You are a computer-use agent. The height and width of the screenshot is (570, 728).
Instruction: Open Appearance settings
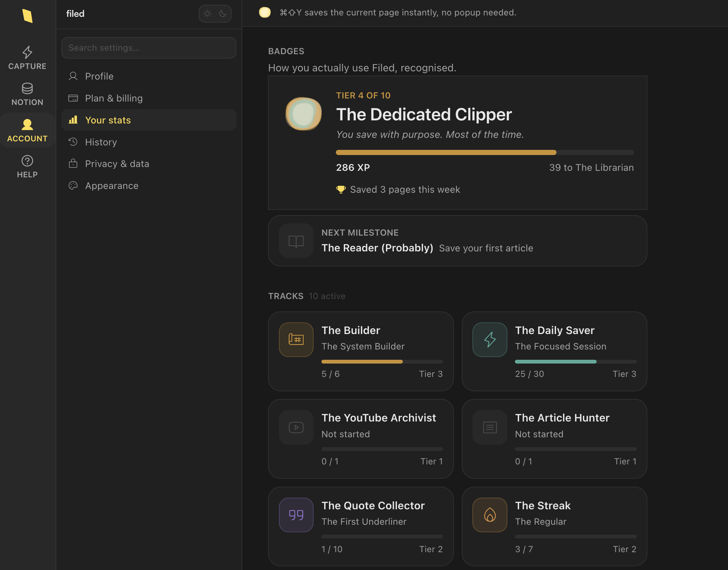(x=149, y=186)
